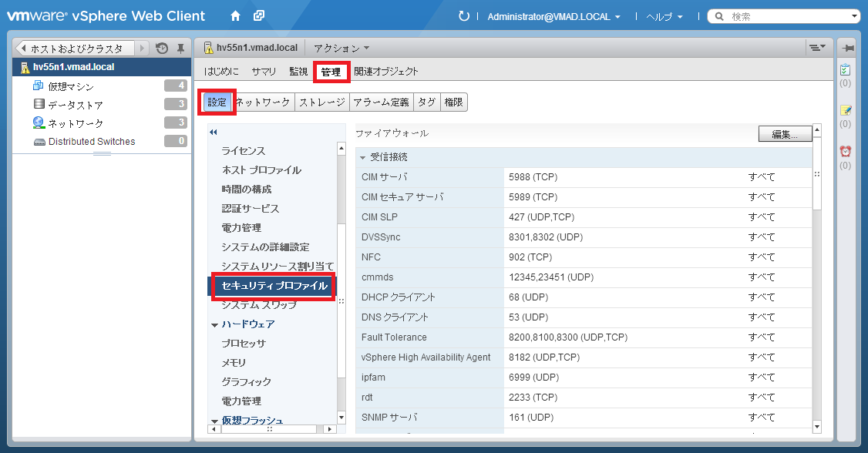Open the recent tasks icon in the sidebar
868x453 pixels.
[846, 69]
